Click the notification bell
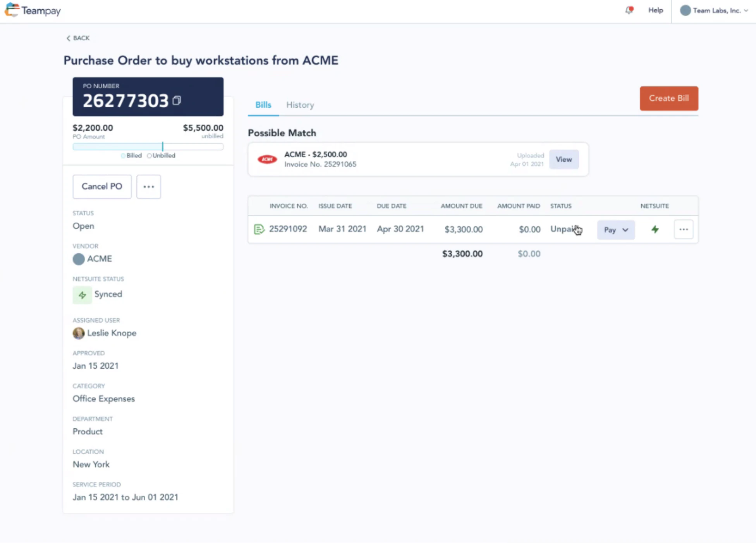This screenshot has height=543, width=756. tap(628, 10)
